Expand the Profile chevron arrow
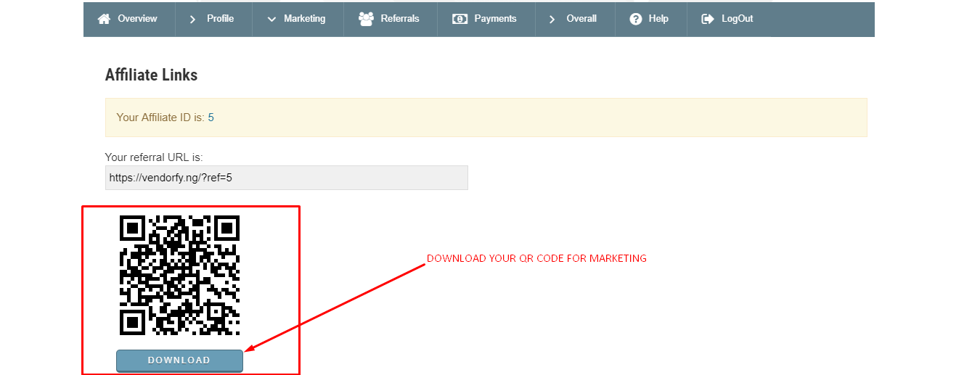The image size is (980, 375). 192,19
